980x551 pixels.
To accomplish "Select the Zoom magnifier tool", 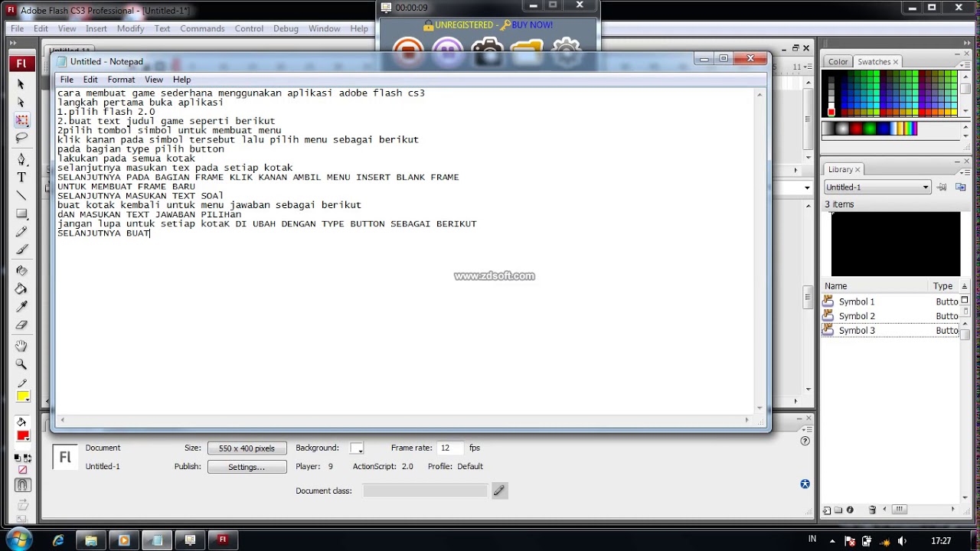I will pyautogui.click(x=21, y=364).
